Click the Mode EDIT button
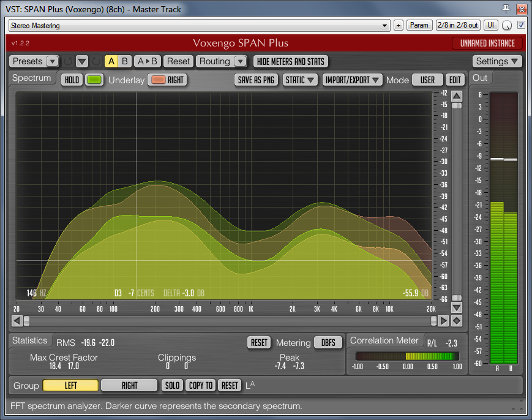The width and height of the screenshot is (532, 420). coord(455,80)
